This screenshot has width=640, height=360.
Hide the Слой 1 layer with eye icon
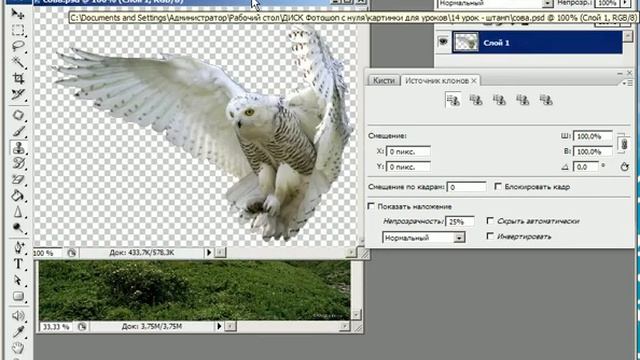click(443, 42)
